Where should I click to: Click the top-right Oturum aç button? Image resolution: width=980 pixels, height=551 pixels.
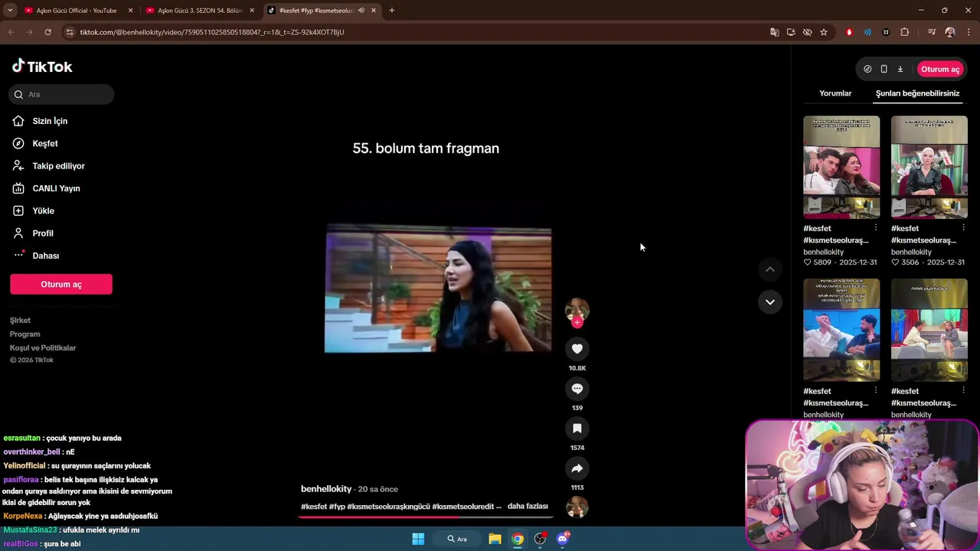point(940,69)
